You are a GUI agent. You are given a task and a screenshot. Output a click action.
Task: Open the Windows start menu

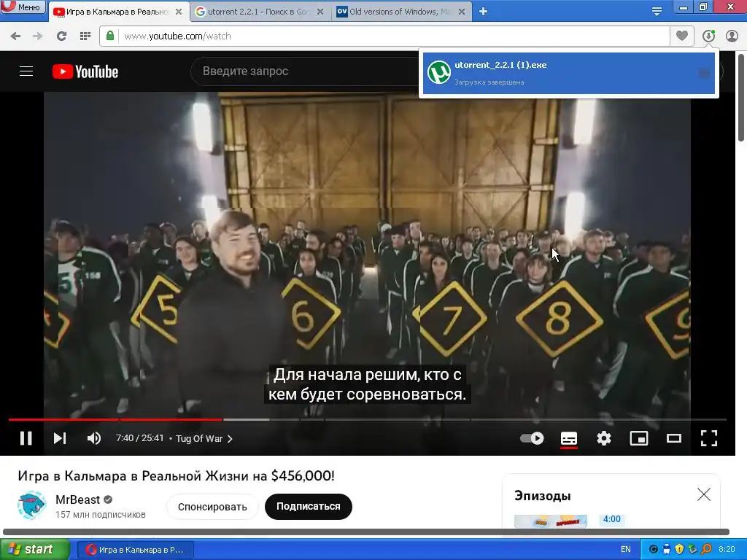35,550
